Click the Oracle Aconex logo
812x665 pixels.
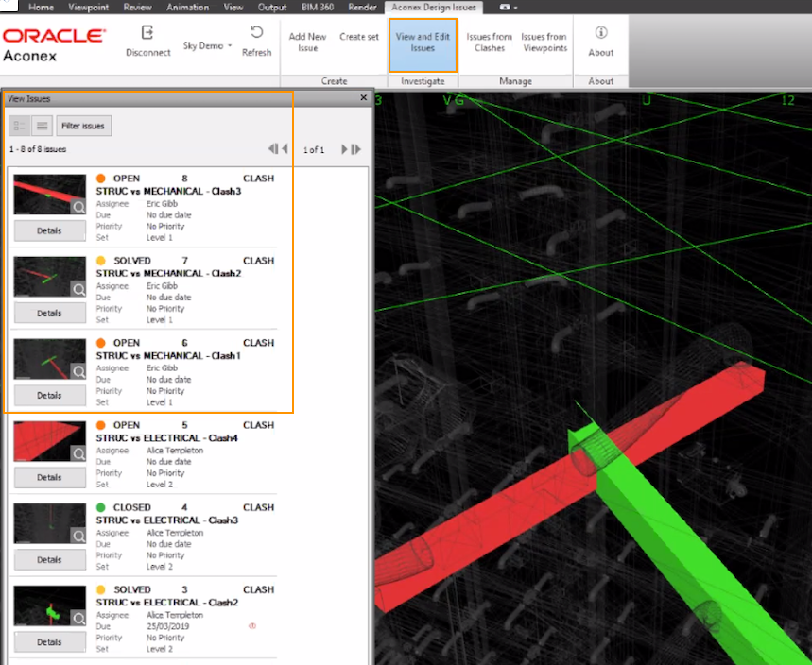[x=54, y=45]
